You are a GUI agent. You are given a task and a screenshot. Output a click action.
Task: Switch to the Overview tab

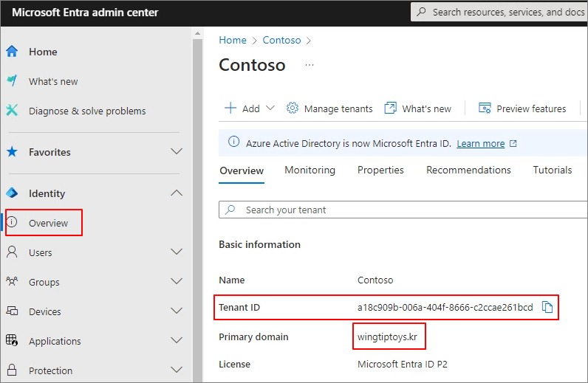click(242, 171)
